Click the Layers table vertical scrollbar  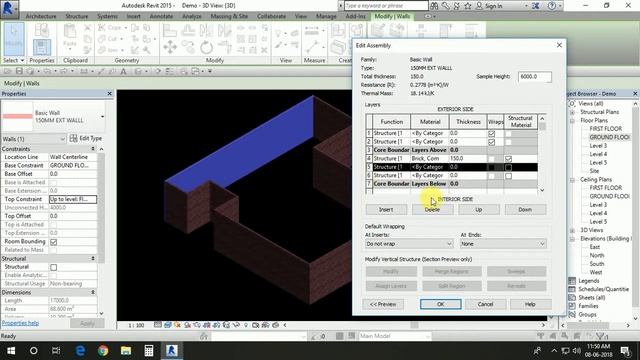pyautogui.click(x=542, y=154)
